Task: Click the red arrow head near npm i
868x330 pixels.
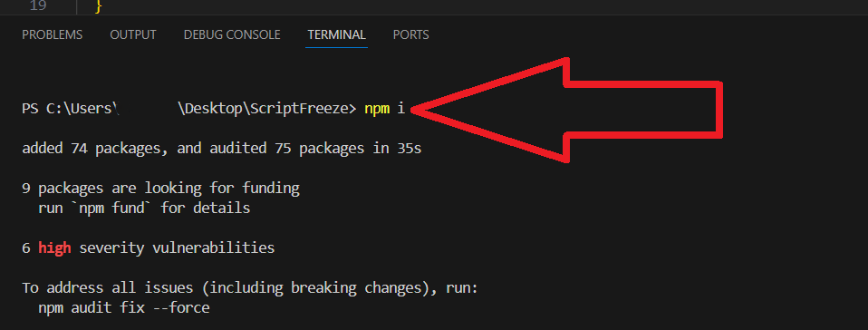Action: click(487, 110)
